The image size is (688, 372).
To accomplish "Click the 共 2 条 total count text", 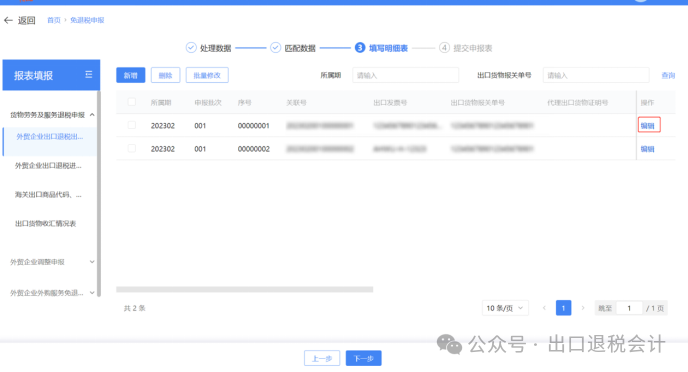I will tap(134, 308).
